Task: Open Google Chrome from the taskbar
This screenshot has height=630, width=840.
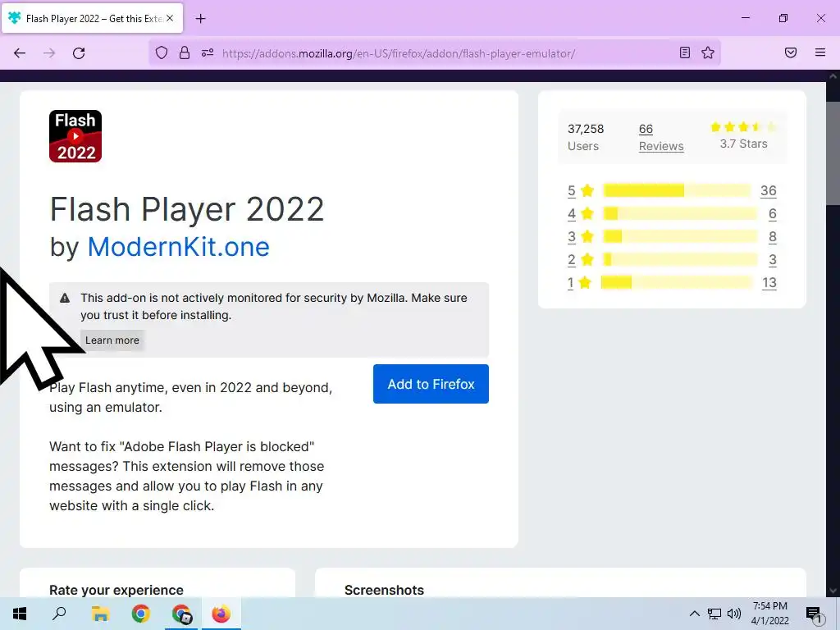Action: coord(141,614)
